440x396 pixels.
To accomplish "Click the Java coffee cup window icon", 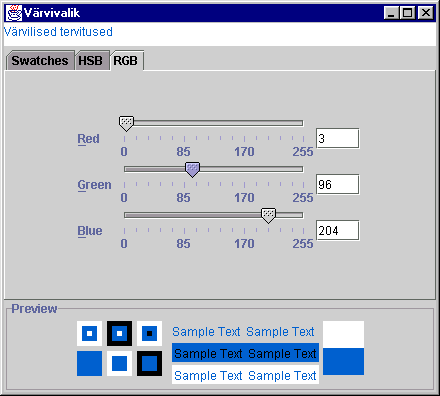I will tap(14, 13).
